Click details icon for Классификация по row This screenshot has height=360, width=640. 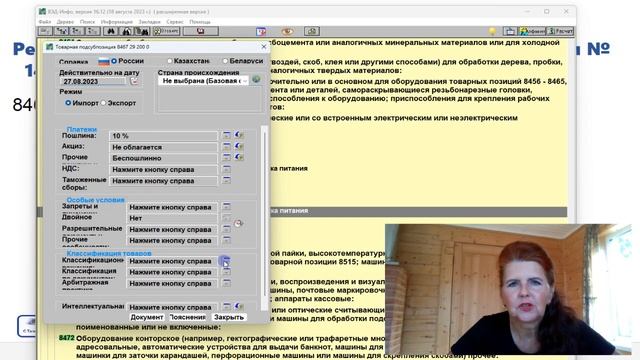(x=227, y=271)
